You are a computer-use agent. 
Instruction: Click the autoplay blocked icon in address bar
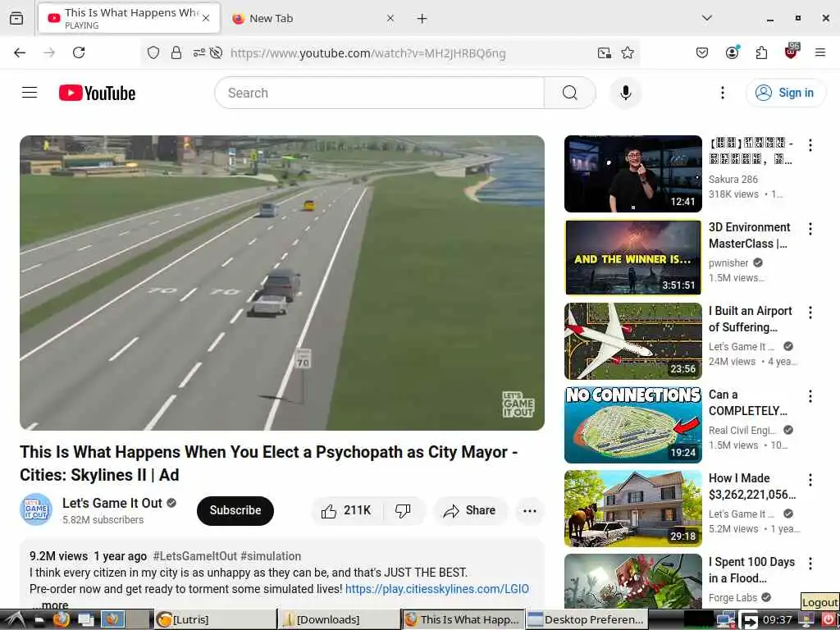(216, 52)
